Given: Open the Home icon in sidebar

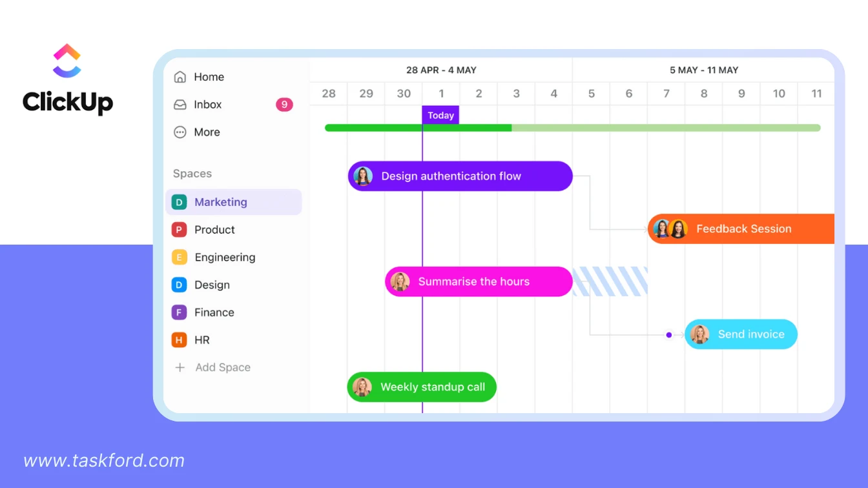Looking at the screenshot, I should [x=180, y=77].
